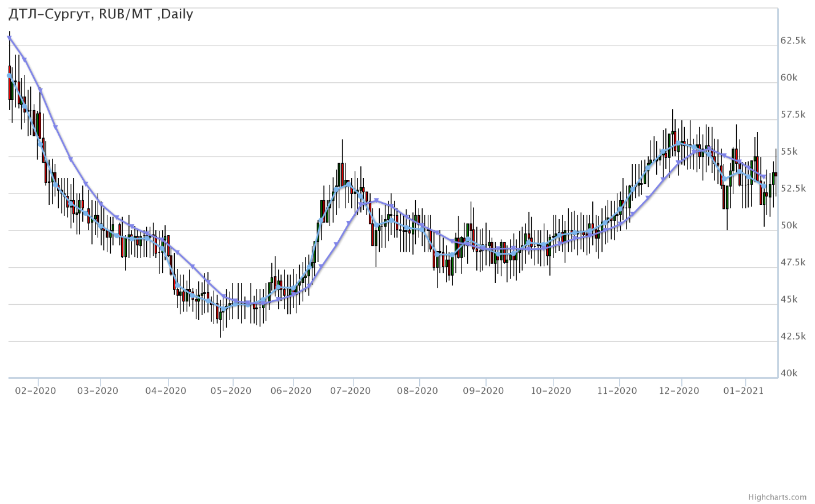The height and width of the screenshot is (504, 815).
Task: Click the 02-2020 x-axis label
Action: click(35, 391)
